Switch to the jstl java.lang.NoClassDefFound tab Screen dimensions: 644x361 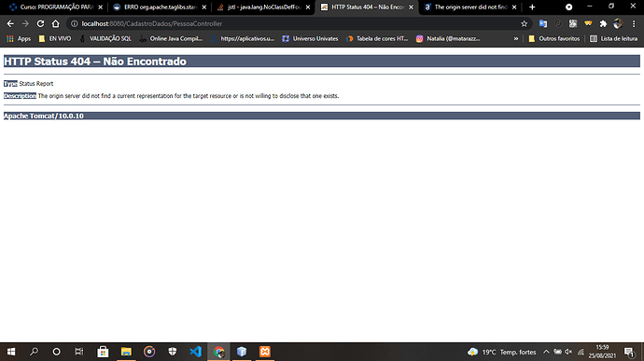pyautogui.click(x=263, y=7)
